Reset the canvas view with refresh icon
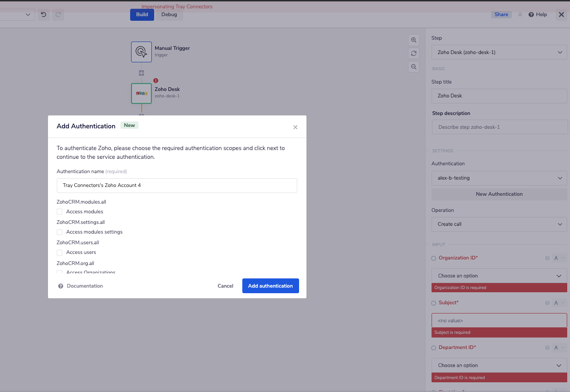570x392 pixels. (x=414, y=53)
